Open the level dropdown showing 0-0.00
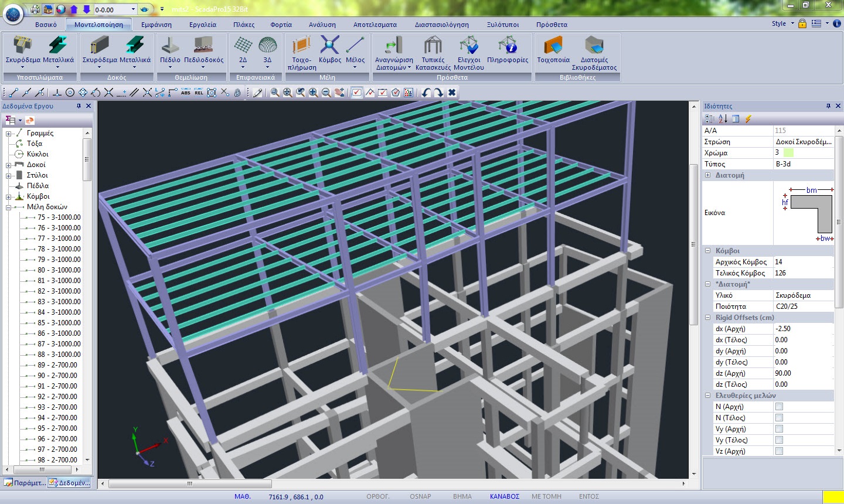Viewport: 844px width, 504px height. 133,9
